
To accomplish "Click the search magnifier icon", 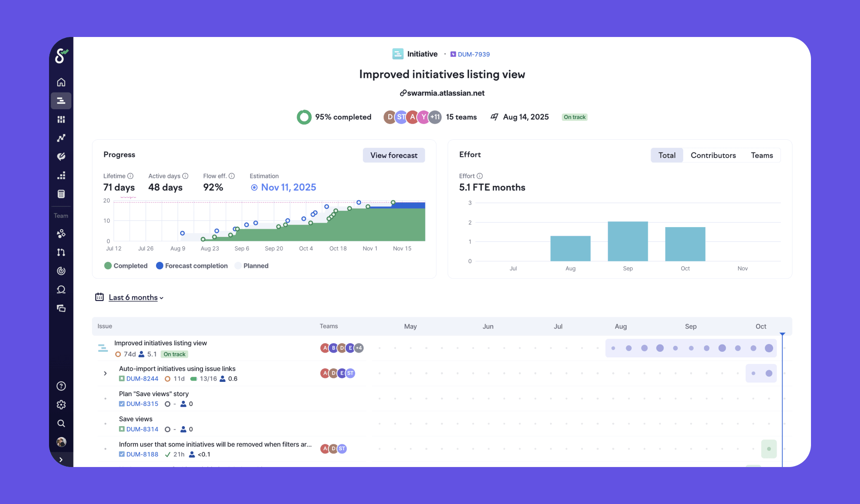I will pyautogui.click(x=61, y=424).
